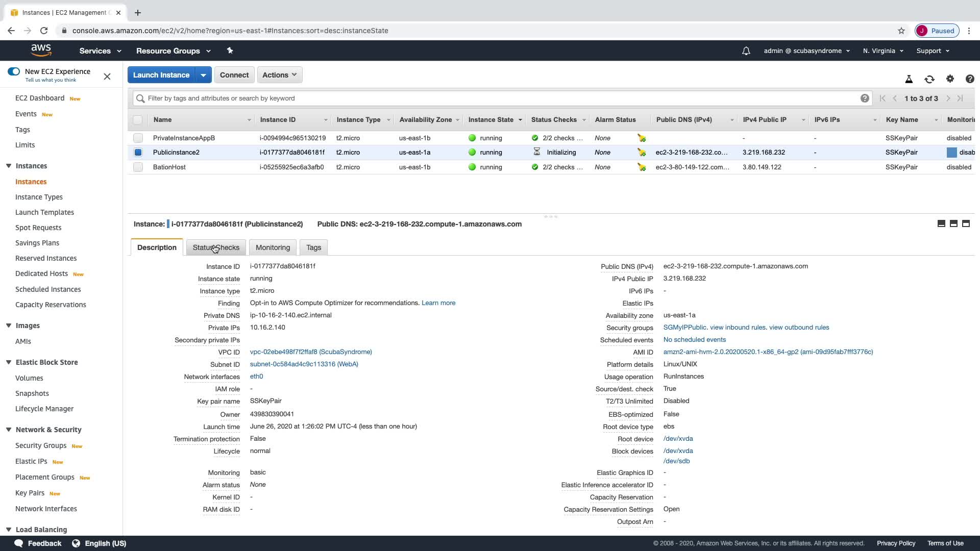The height and width of the screenshot is (551, 980).
Task: Click the blue color tag beside instance ID
Action: [x=168, y=224]
